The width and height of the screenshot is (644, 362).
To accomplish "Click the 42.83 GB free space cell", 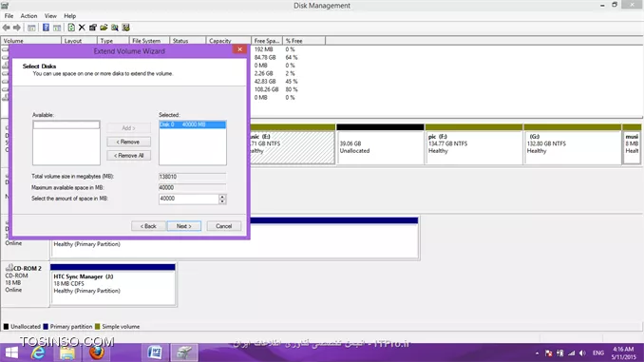I will [x=265, y=82].
